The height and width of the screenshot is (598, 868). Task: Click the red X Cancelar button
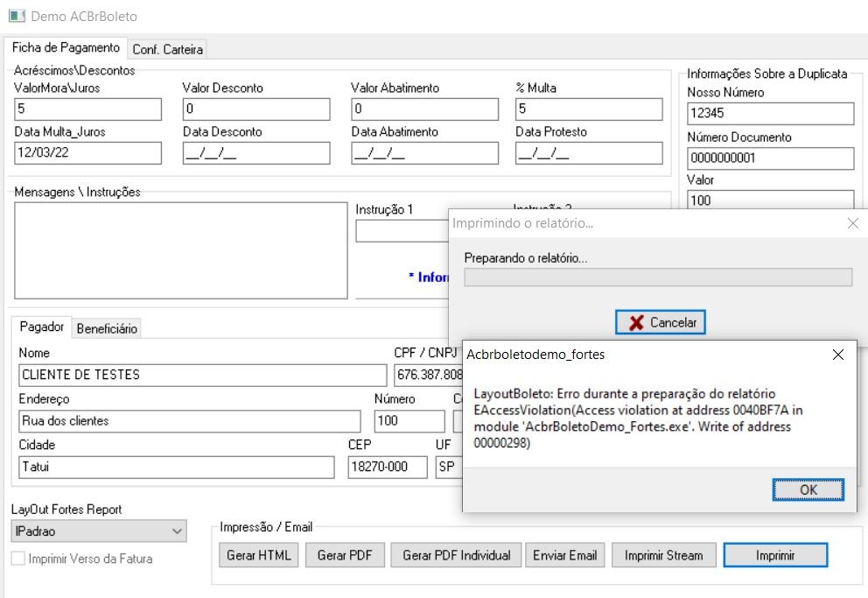[661, 322]
